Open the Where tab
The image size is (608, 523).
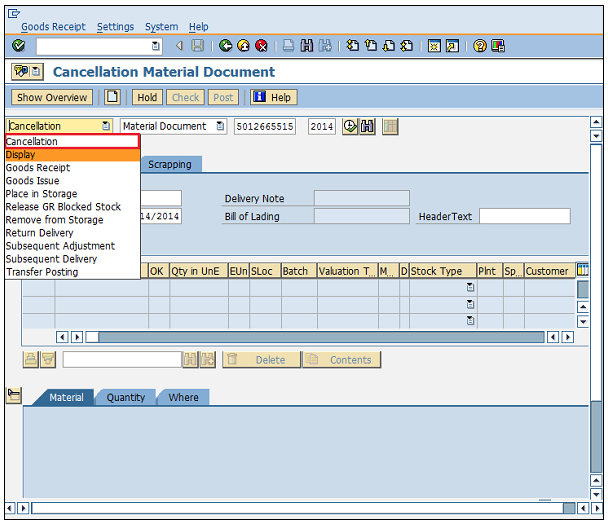tap(183, 397)
